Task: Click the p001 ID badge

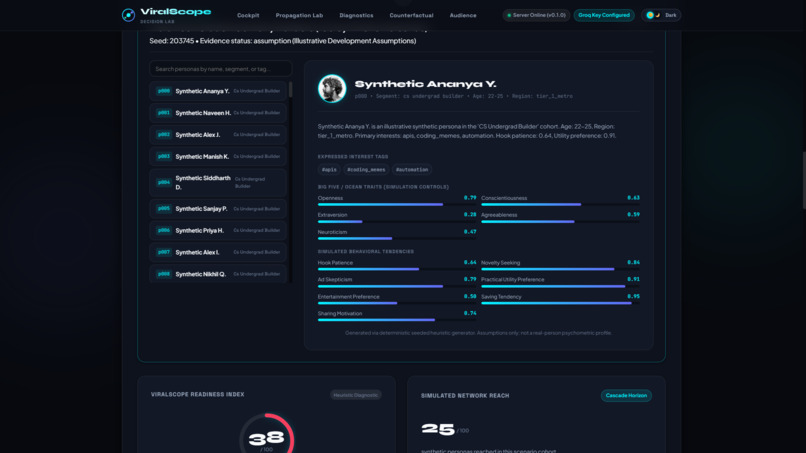Action: (x=163, y=113)
